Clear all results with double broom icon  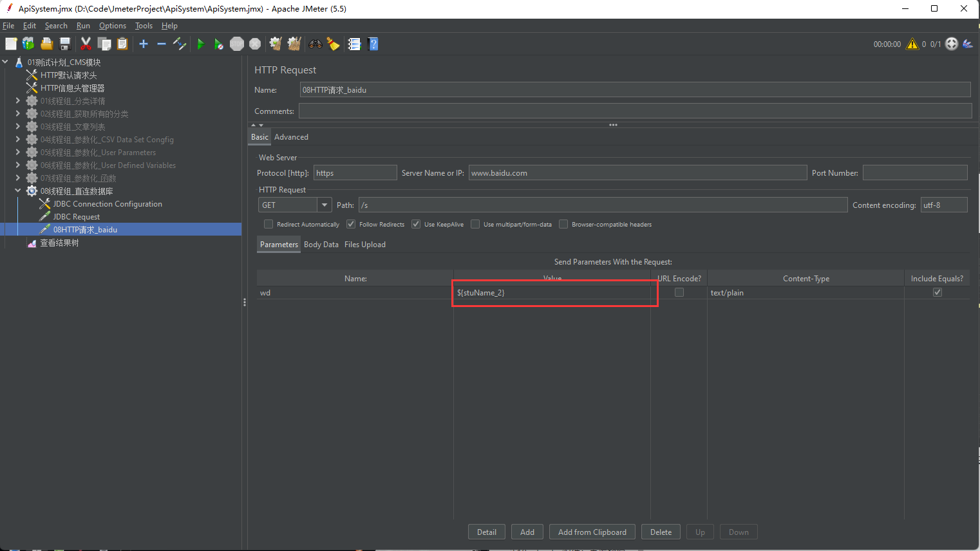[x=294, y=44]
